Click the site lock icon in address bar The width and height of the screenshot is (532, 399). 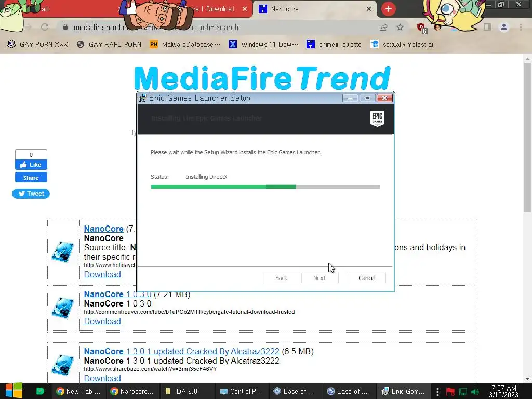[x=65, y=27]
